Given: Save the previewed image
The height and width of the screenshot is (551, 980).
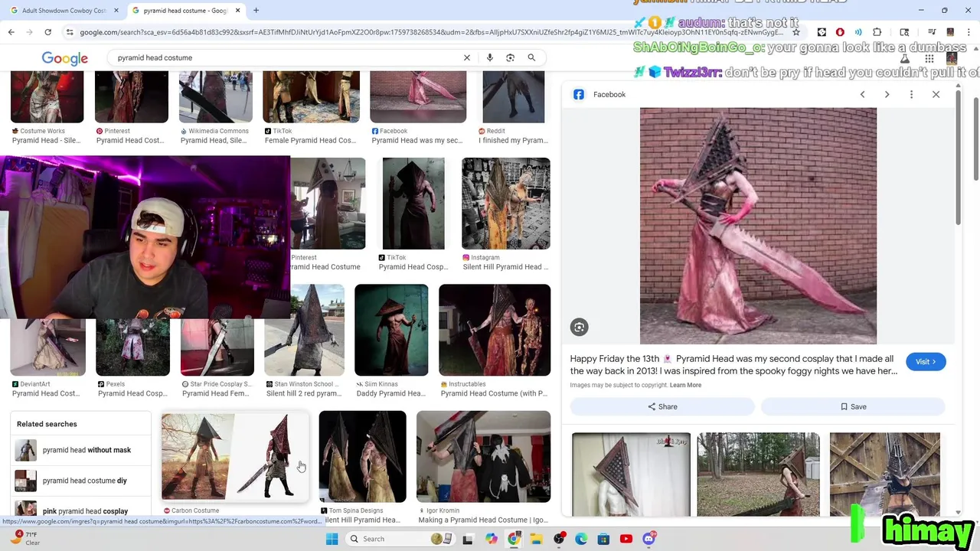Looking at the screenshot, I should point(853,406).
